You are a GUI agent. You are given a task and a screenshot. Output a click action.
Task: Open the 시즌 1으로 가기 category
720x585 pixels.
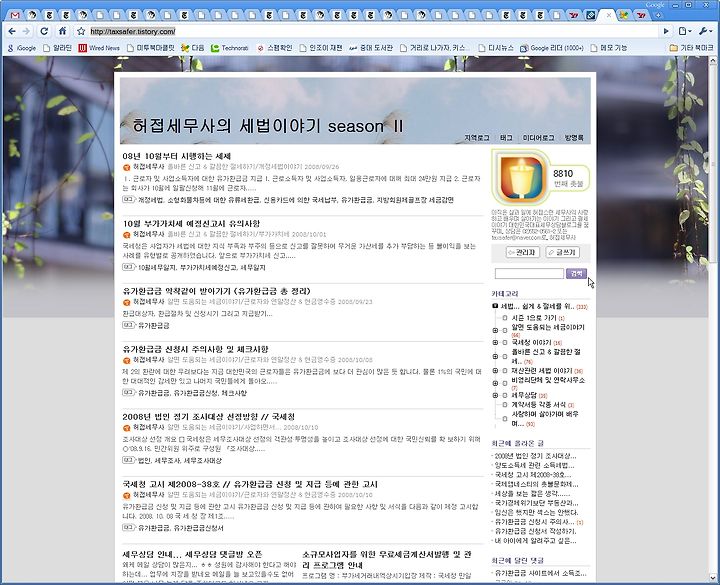coord(534,318)
